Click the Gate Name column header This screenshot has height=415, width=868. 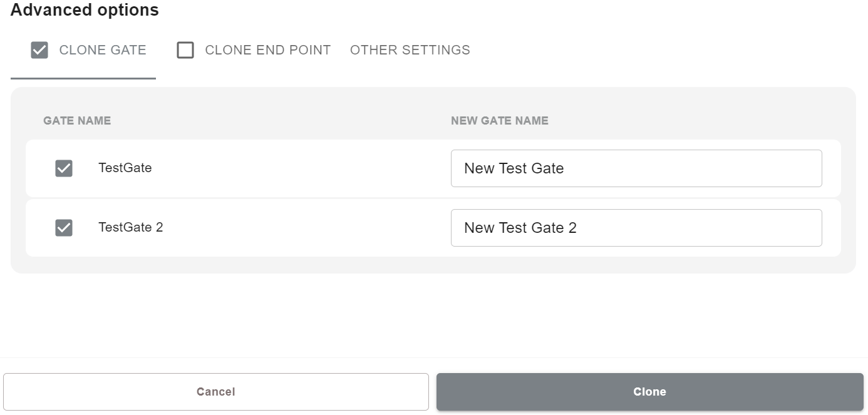point(77,121)
